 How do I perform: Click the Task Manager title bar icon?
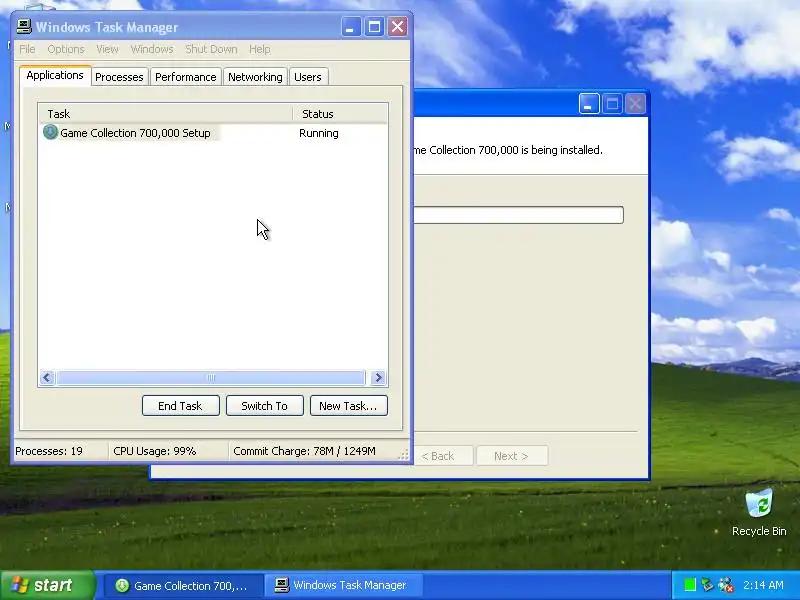coord(24,27)
